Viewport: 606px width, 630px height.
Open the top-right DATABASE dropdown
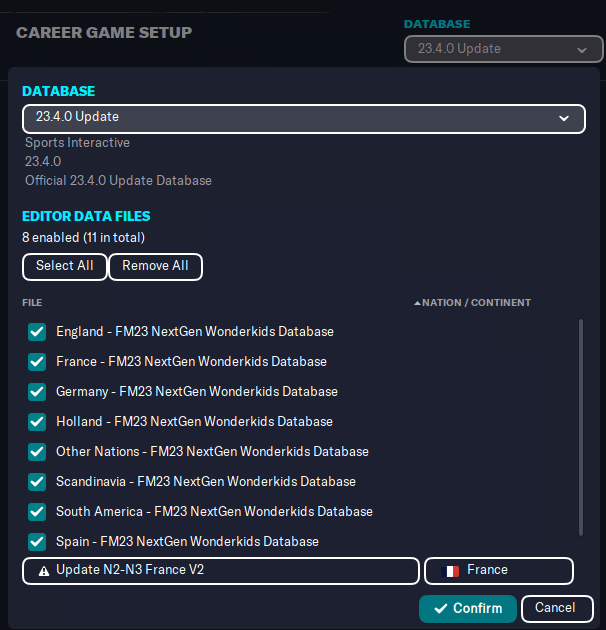point(504,49)
